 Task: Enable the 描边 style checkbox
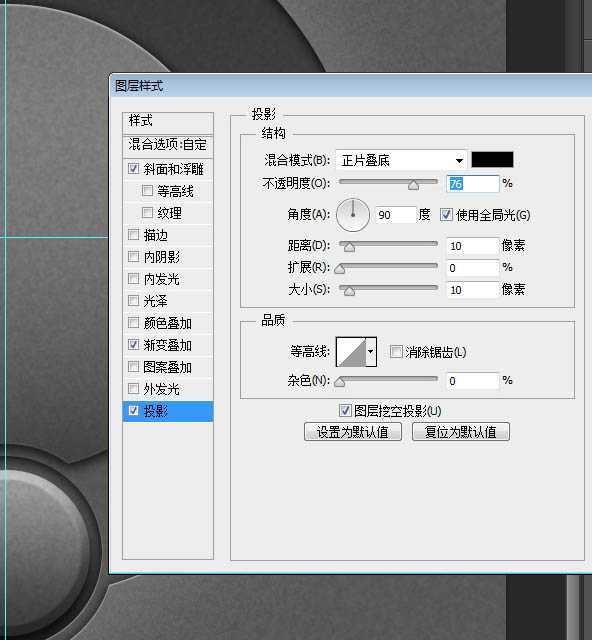click(x=134, y=235)
